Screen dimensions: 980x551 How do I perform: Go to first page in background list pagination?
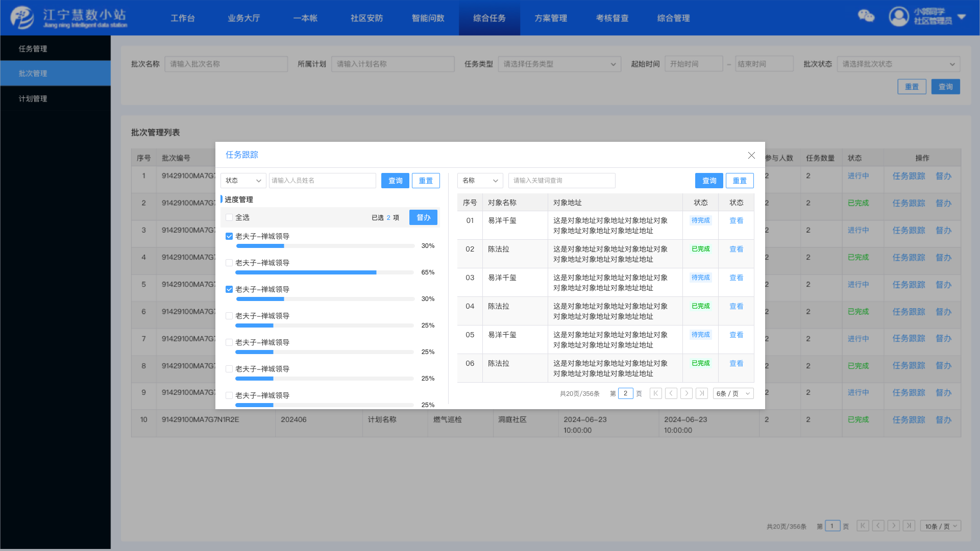863,526
